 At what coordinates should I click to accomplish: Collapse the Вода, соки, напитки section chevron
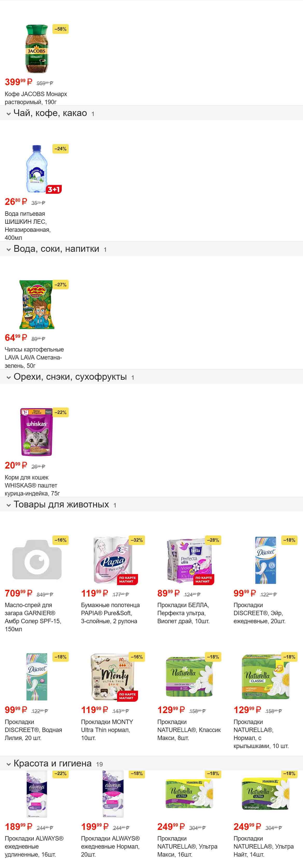pyautogui.click(x=9, y=250)
